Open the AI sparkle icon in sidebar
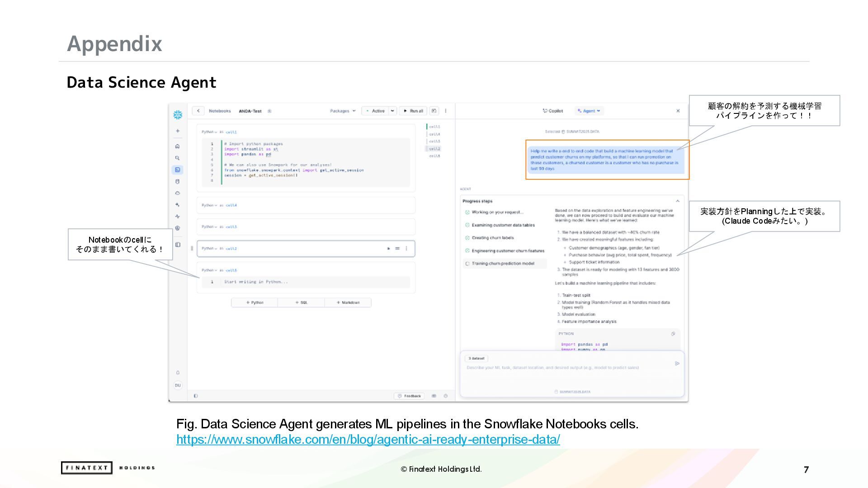The height and width of the screenshot is (488, 868). tap(178, 205)
